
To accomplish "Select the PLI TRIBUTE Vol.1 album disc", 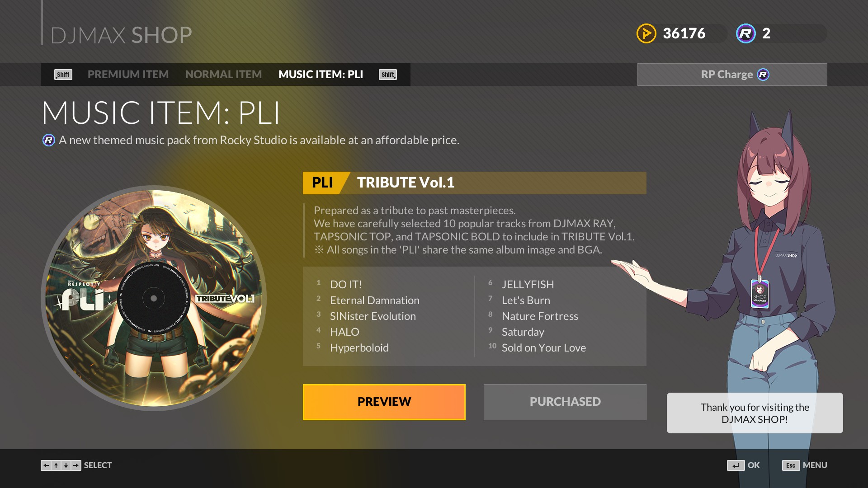I will [x=154, y=298].
